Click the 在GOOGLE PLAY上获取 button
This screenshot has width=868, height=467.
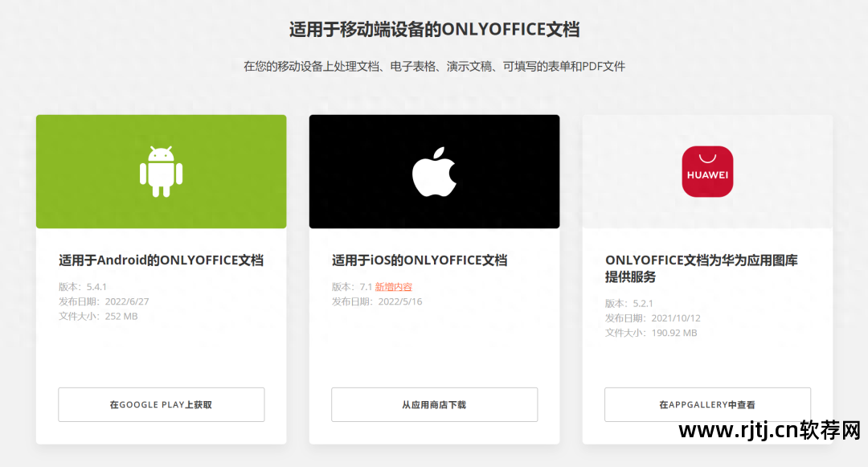(161, 404)
